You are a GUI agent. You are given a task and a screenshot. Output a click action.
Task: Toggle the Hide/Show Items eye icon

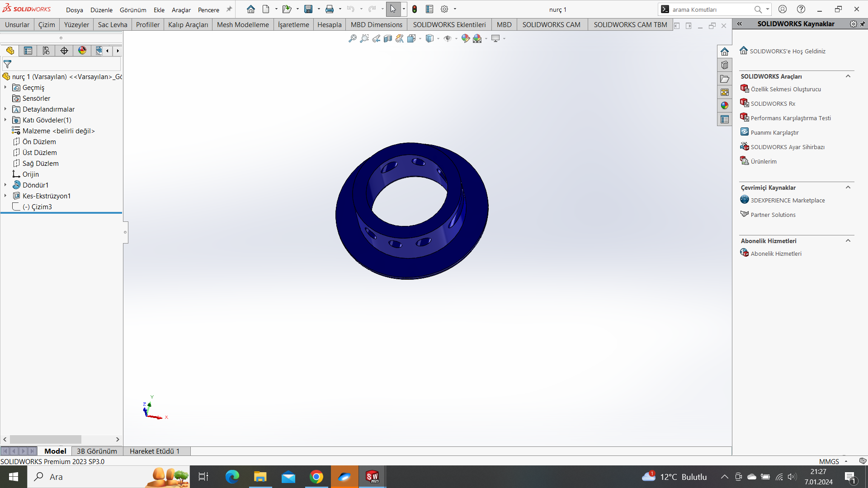click(x=448, y=39)
